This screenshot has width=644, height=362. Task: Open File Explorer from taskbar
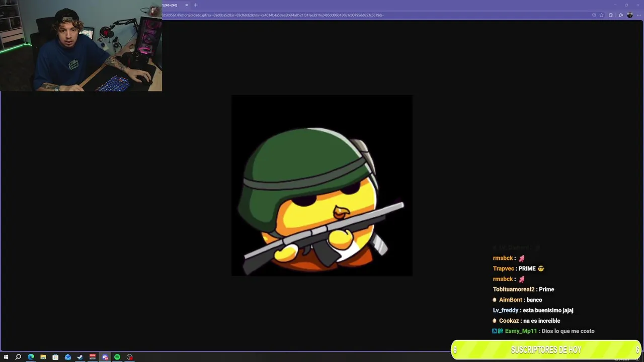pyautogui.click(x=43, y=357)
